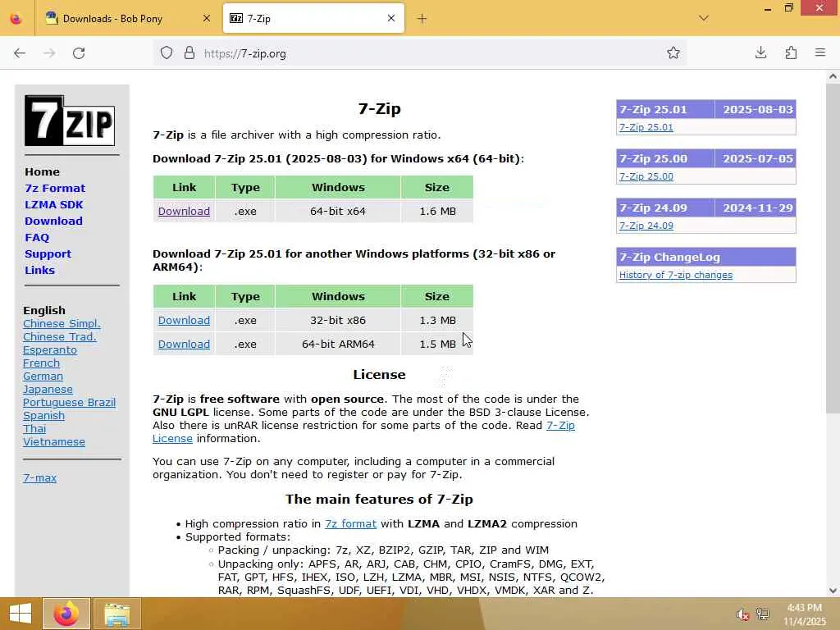Open the LZMA SDK sidebar link
The height and width of the screenshot is (630, 840).
click(x=54, y=204)
